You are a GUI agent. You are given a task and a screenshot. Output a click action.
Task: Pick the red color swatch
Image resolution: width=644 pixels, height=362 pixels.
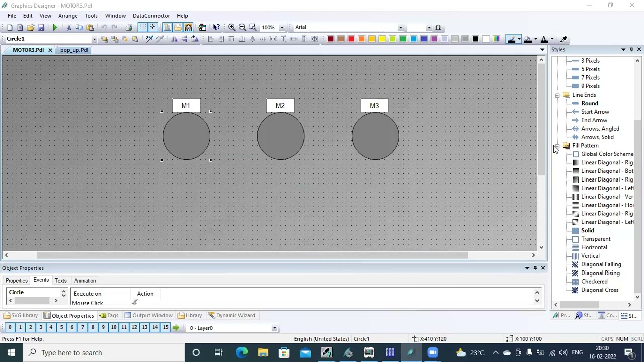pyautogui.click(x=351, y=39)
